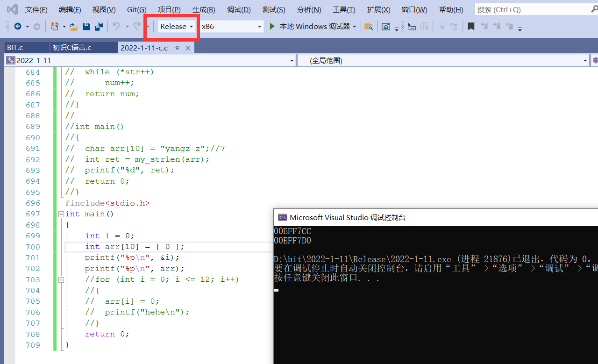
Task: Open the Git(G) menu
Action: pyautogui.click(x=136, y=10)
